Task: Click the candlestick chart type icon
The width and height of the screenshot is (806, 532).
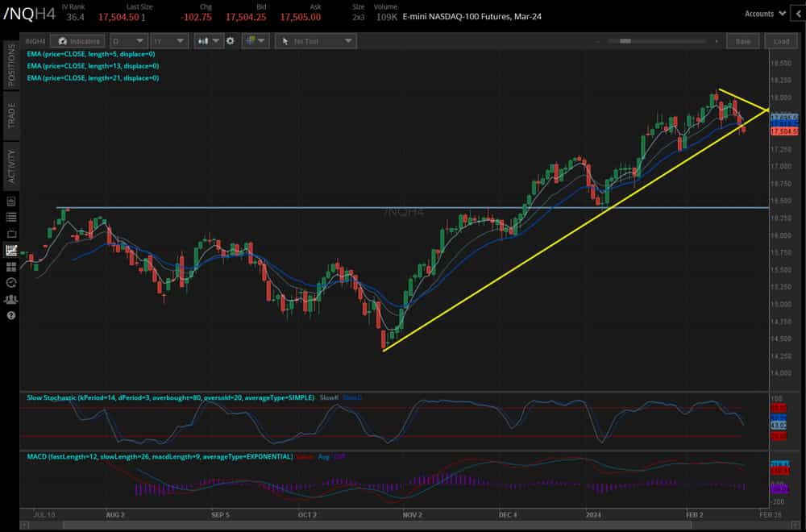Action: (x=204, y=41)
